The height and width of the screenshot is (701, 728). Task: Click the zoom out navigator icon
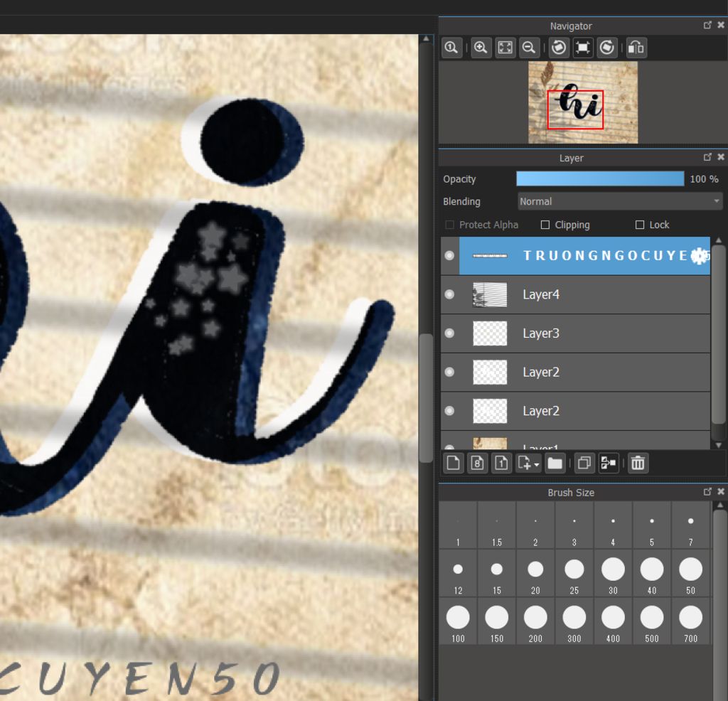529,48
